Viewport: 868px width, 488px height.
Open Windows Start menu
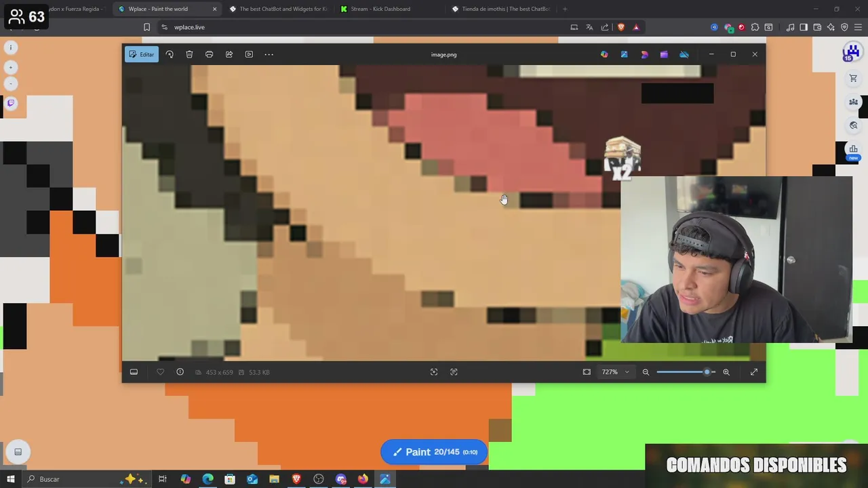tap(11, 479)
